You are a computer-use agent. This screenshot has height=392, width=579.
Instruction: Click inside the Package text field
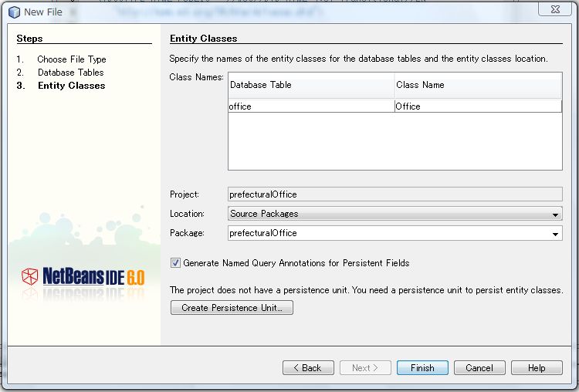coord(386,233)
